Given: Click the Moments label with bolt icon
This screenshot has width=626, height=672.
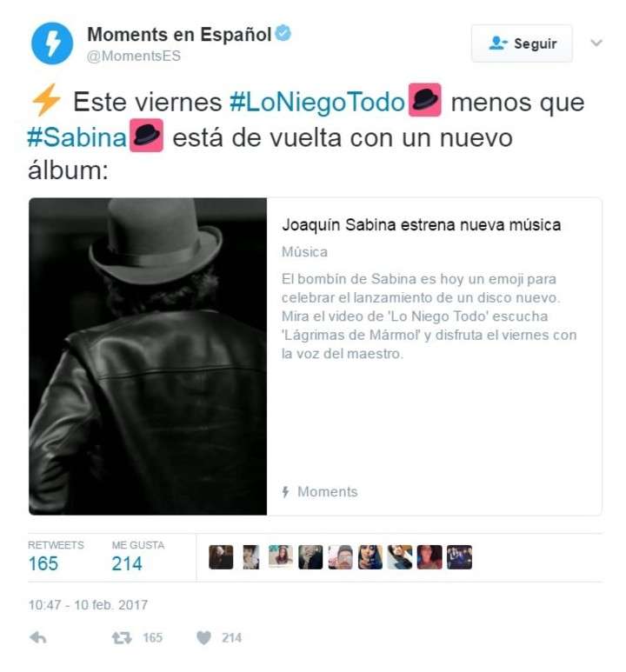Looking at the screenshot, I should 319,491.
